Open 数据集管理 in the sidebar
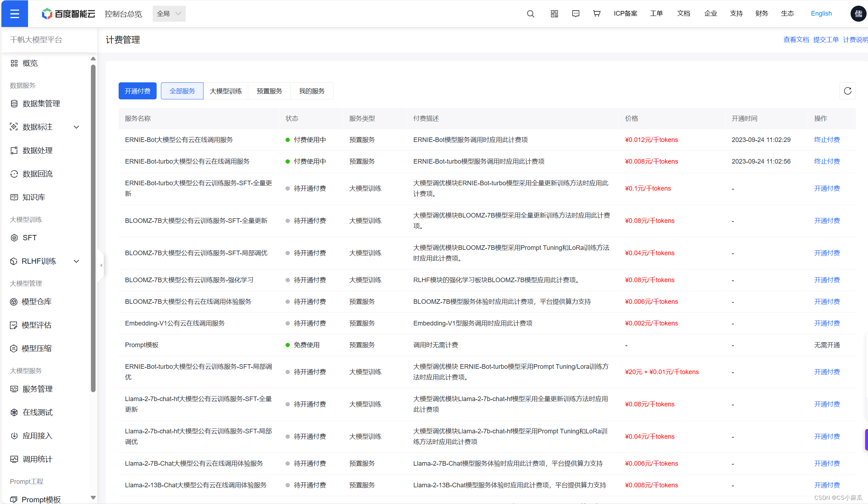 (x=35, y=104)
